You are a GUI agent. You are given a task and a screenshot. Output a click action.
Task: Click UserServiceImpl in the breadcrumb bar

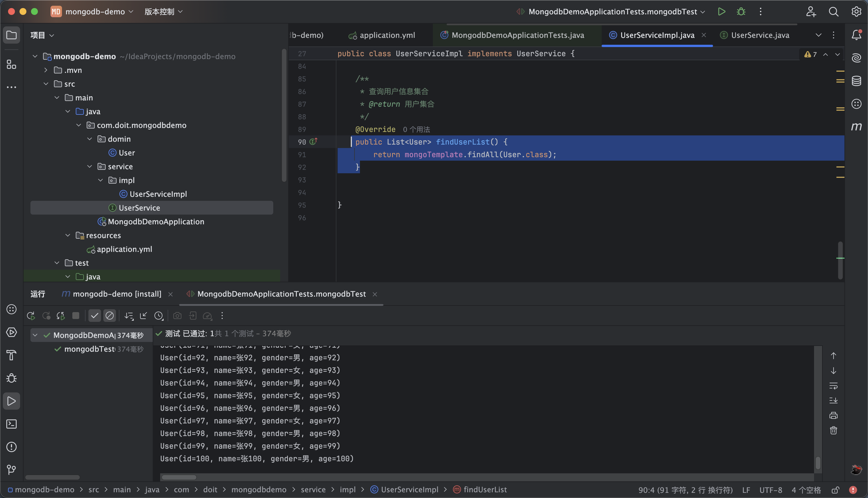(x=409, y=490)
